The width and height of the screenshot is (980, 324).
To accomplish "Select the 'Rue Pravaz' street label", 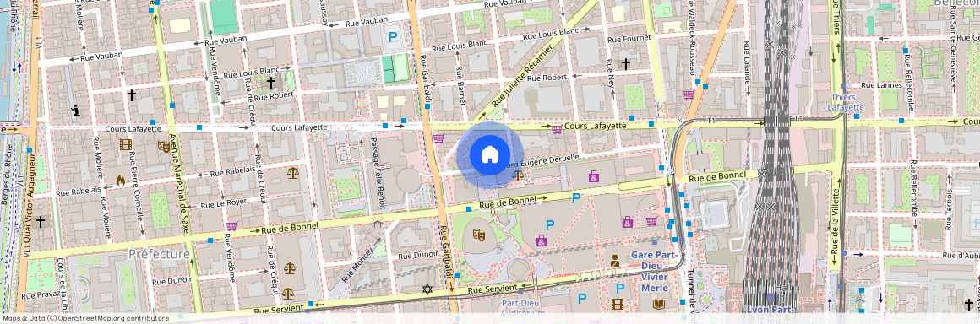I will (40, 294).
